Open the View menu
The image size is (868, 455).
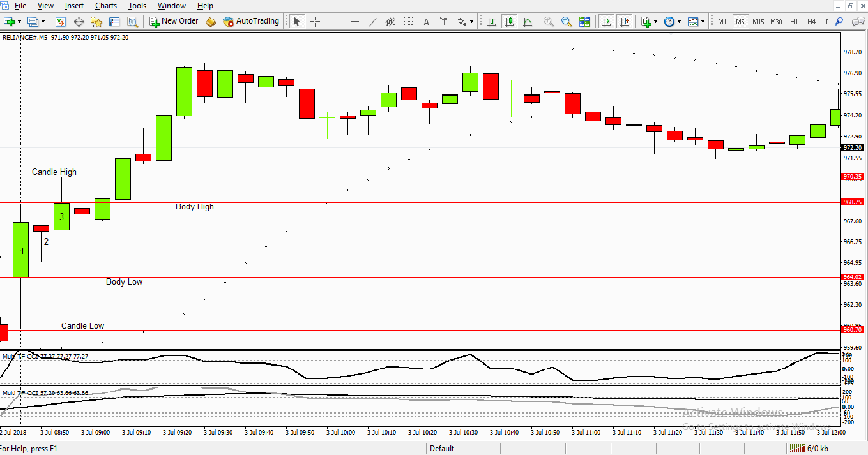pos(45,6)
